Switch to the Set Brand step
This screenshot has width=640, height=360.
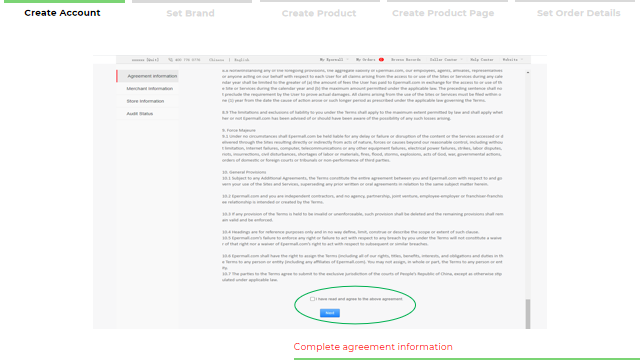click(x=190, y=13)
